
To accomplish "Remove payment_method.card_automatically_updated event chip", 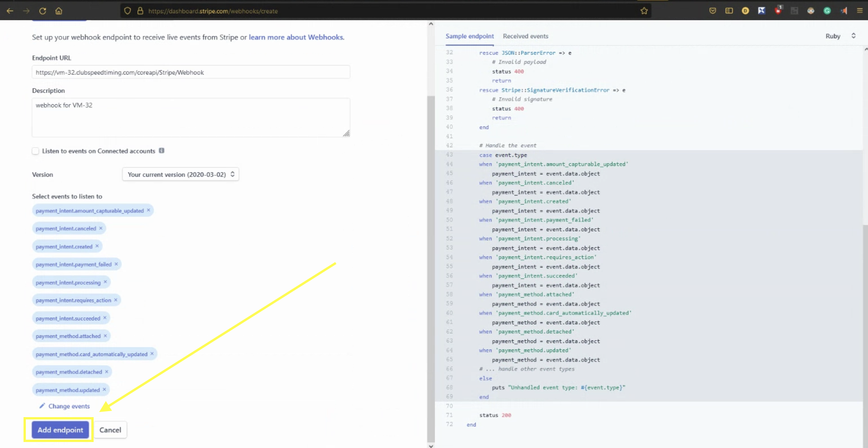I will [x=152, y=354].
